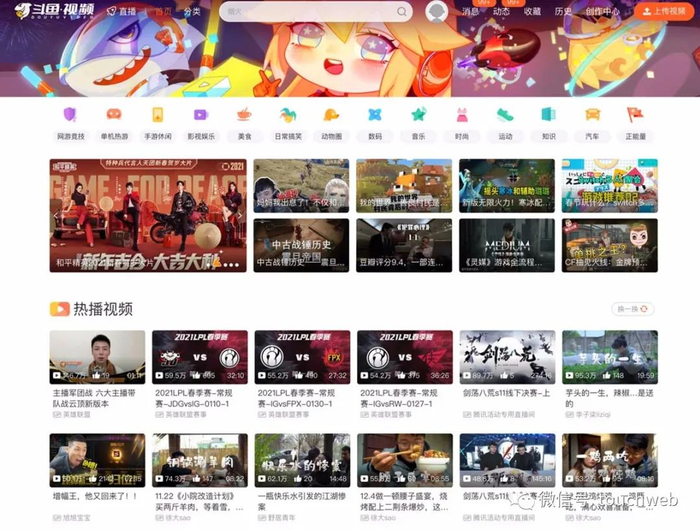Screen dimensions: 700x530
Task: Select the 汽车 car icon
Action: pyautogui.click(x=592, y=115)
